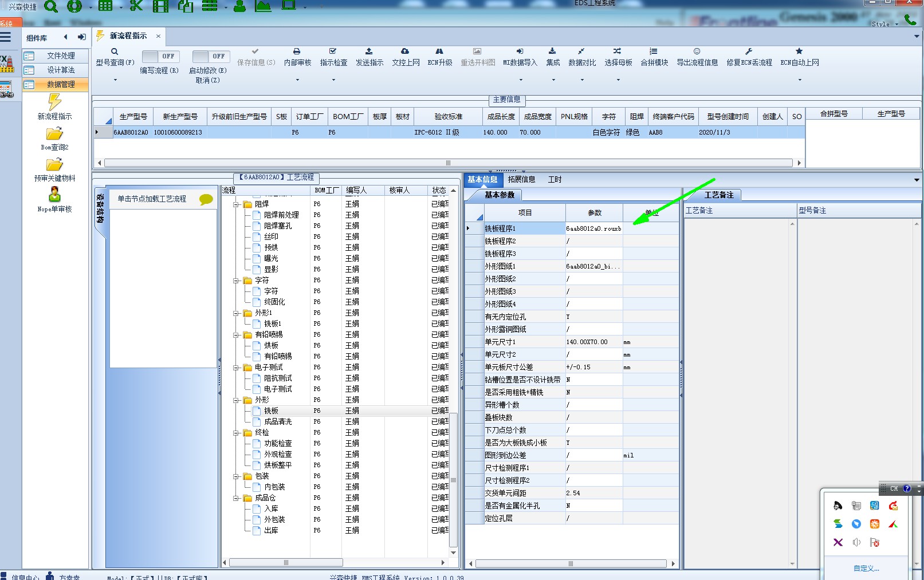
Task: Click the 导出流程信息 smiley icon
Action: [x=697, y=51]
